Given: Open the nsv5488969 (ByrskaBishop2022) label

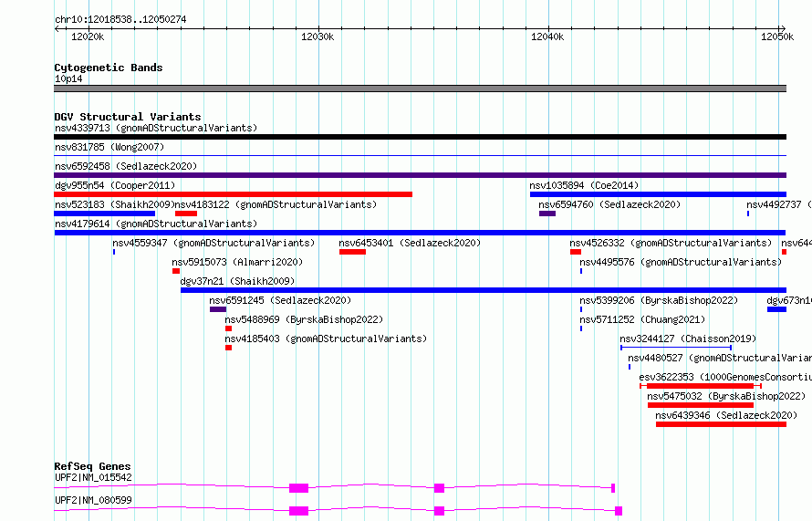Looking at the screenshot, I should tap(304, 319).
